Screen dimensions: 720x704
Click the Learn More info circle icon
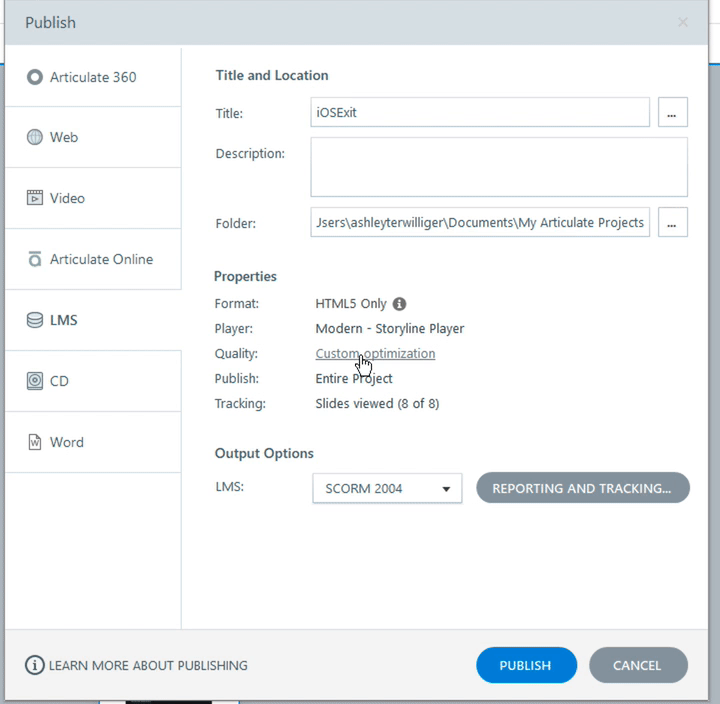click(35, 665)
